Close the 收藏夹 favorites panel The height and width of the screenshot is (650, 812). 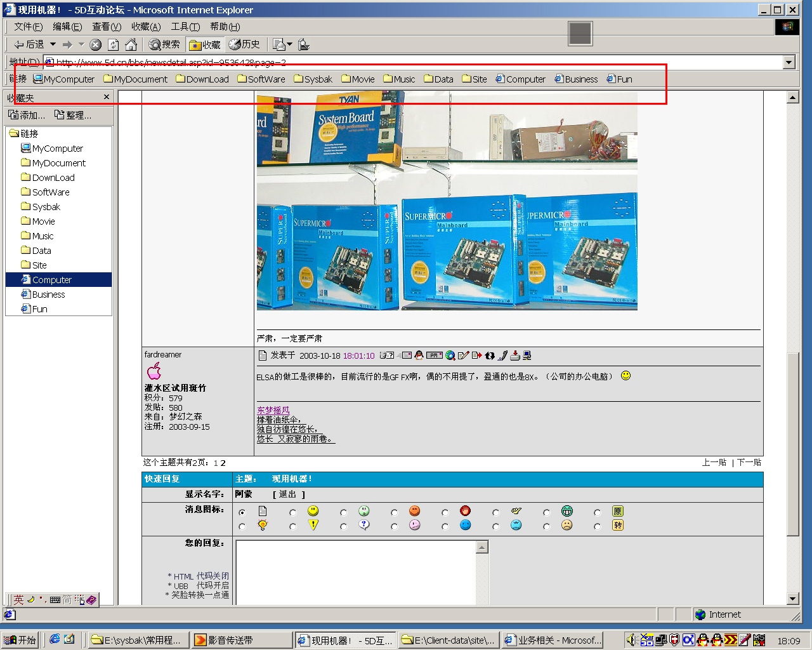107,97
